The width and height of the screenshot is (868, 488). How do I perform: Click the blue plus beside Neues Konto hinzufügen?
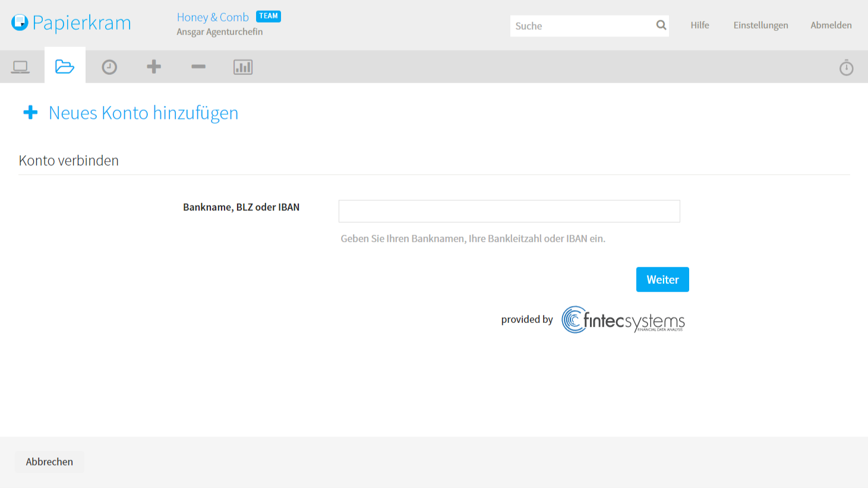30,112
